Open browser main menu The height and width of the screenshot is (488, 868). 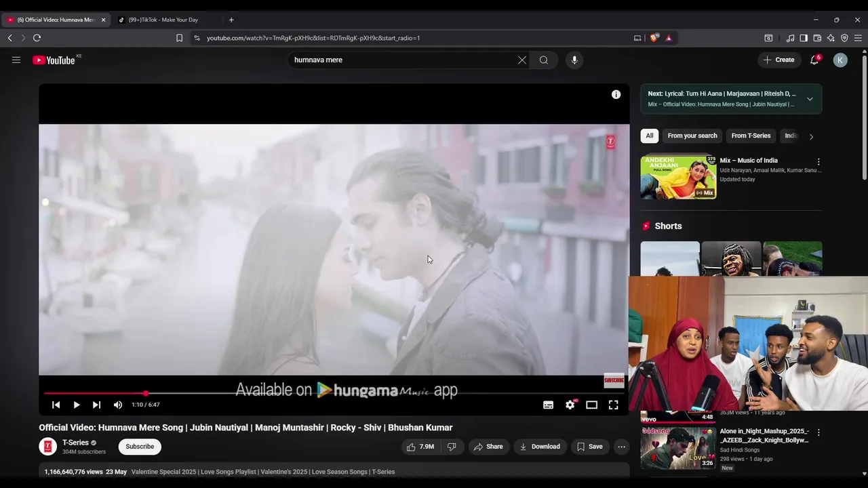(858, 38)
